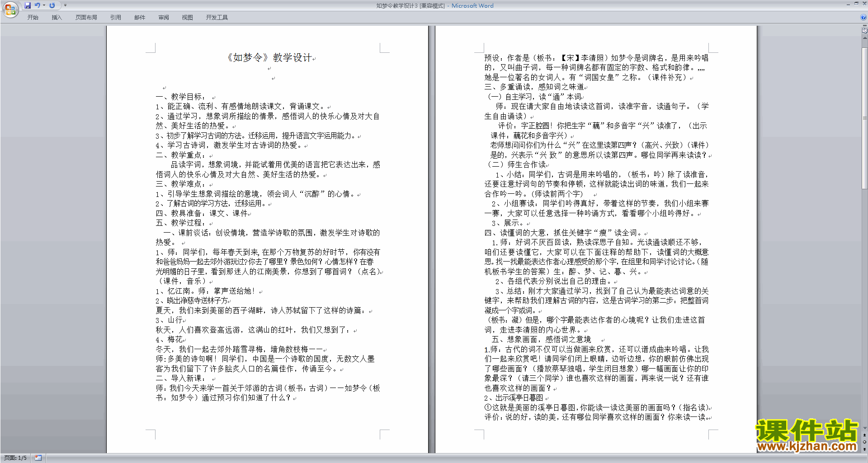The image size is (868, 463).
Task: Click the line 五、教学过程:
Action: tap(180, 223)
